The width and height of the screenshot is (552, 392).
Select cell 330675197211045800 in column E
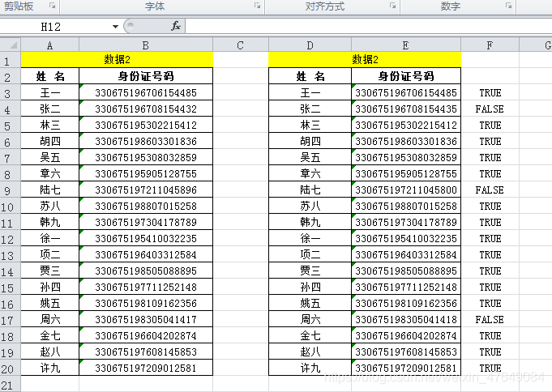[x=406, y=190]
